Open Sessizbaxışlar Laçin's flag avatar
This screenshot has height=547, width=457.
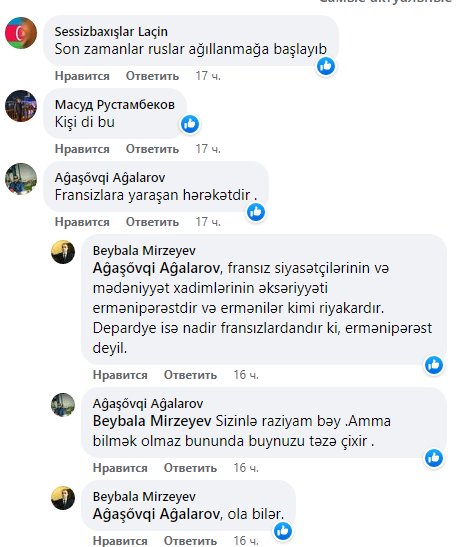pos(21,33)
